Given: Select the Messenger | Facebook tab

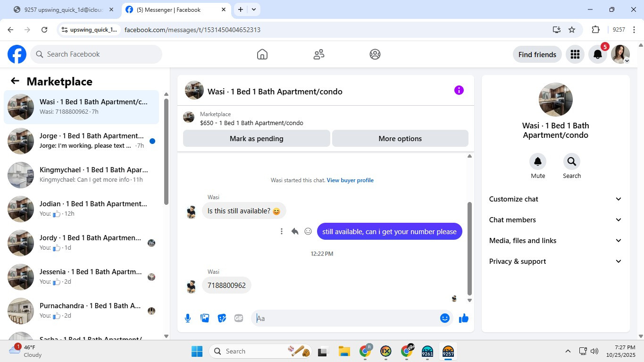Looking at the screenshot, I should pos(176,9).
